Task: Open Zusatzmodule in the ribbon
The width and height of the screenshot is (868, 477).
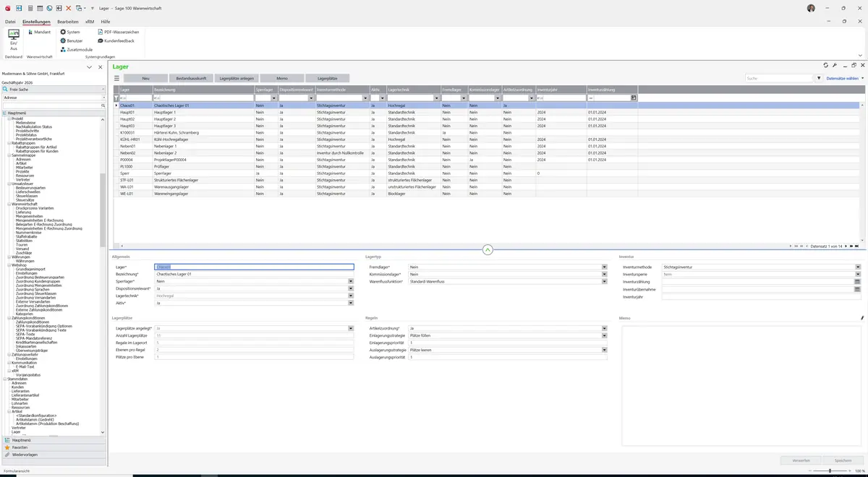Action: point(77,49)
